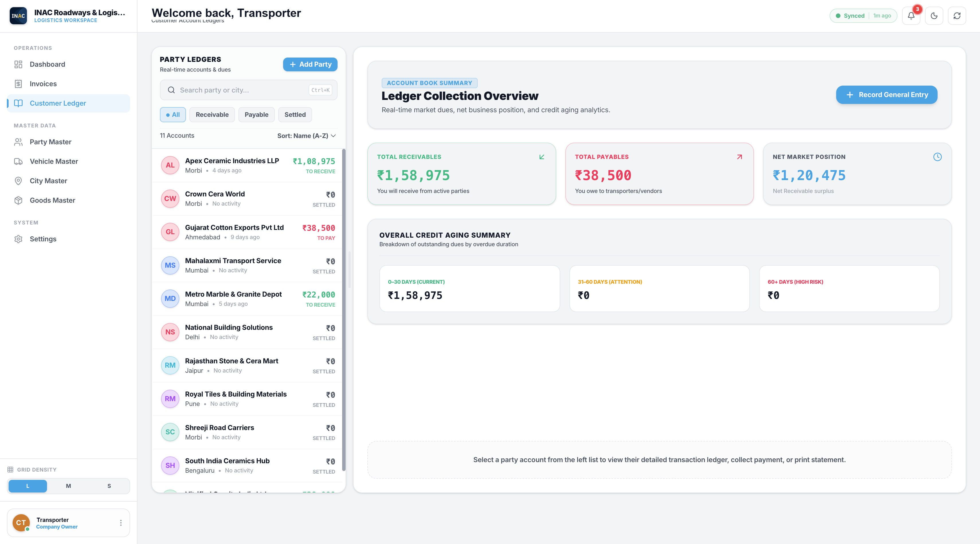Viewport: 980px width, 544px height.
Task: Filter ledgers by Settled
Action: [x=295, y=115]
